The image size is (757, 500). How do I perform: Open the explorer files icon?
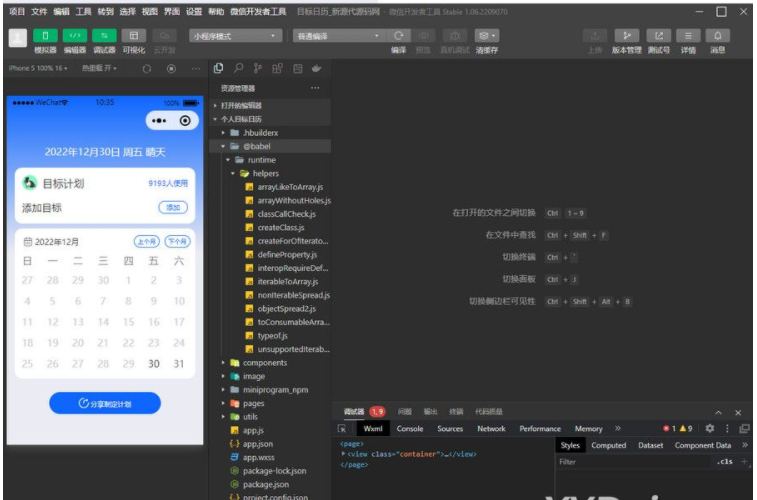[218, 69]
